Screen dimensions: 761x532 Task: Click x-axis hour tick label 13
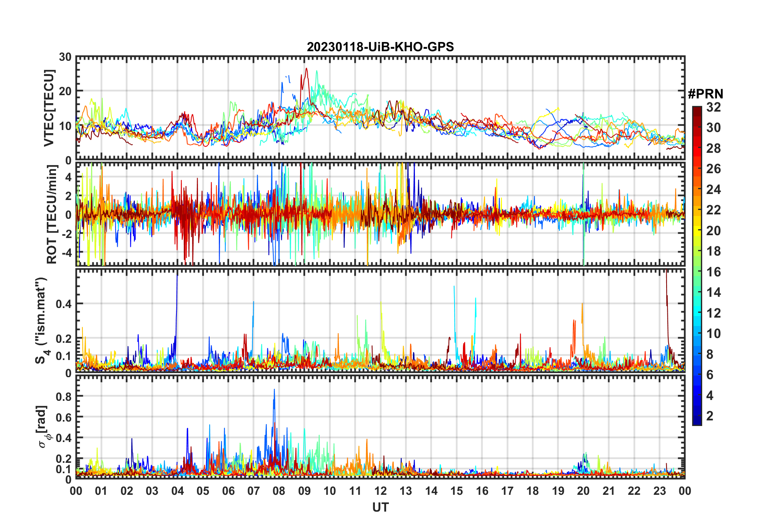tap(406, 491)
